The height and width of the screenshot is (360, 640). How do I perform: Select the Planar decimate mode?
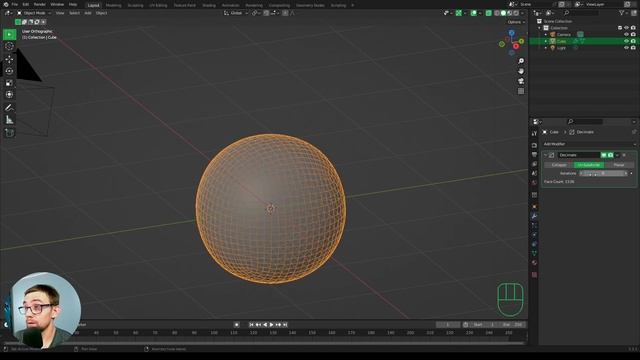pyautogui.click(x=619, y=165)
